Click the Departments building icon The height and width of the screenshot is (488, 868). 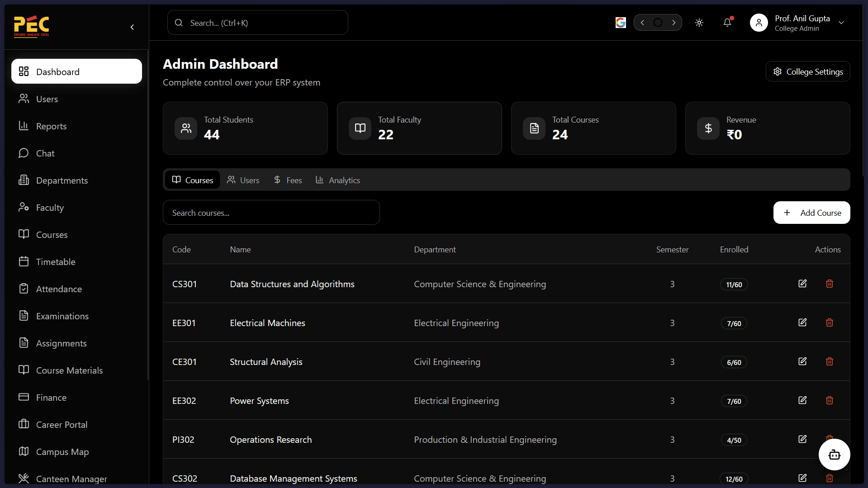tap(24, 180)
